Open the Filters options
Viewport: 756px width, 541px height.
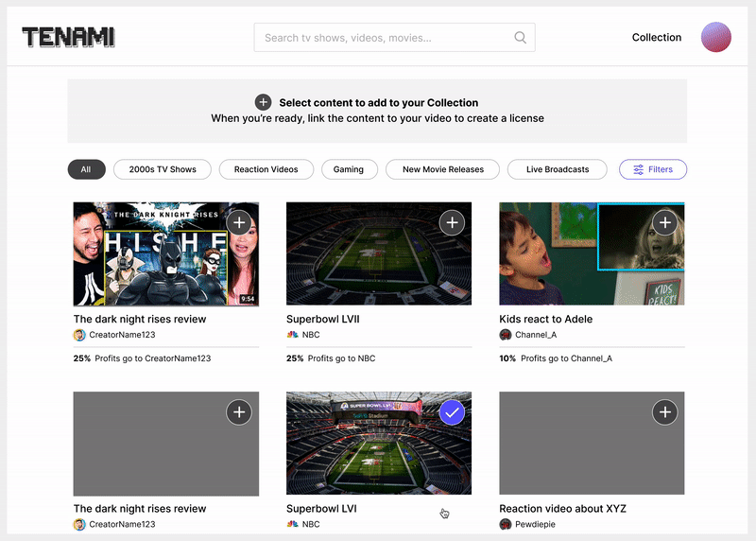coord(653,169)
